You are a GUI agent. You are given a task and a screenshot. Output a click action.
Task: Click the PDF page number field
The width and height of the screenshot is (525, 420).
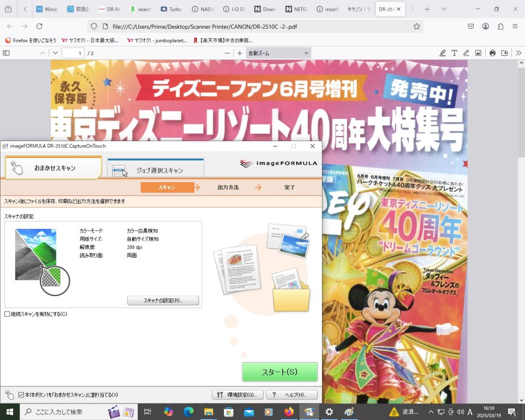73,53
